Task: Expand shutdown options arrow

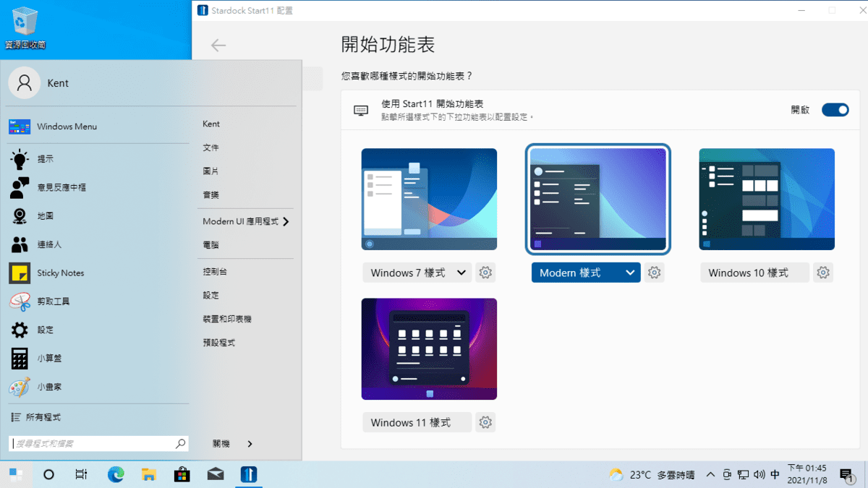Action: tap(250, 444)
